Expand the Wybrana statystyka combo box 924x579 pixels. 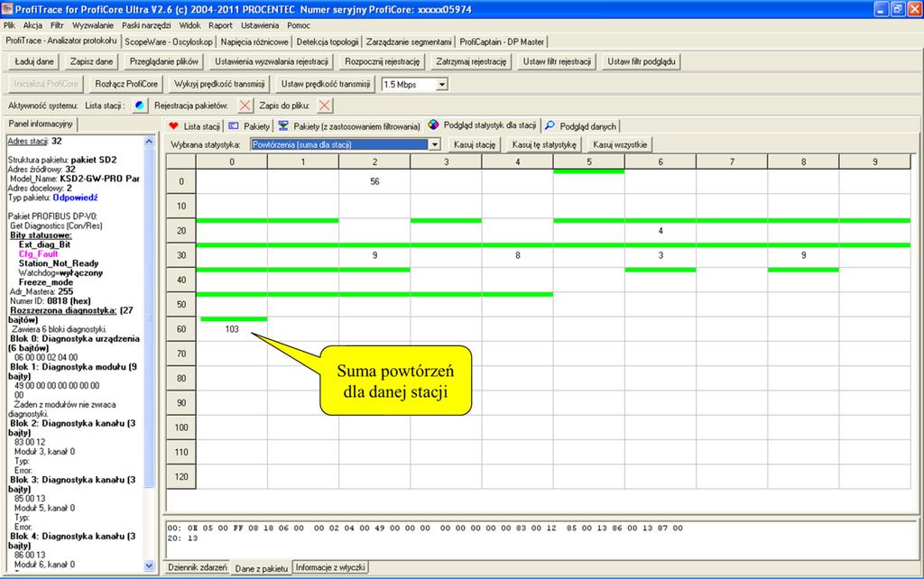point(434,144)
